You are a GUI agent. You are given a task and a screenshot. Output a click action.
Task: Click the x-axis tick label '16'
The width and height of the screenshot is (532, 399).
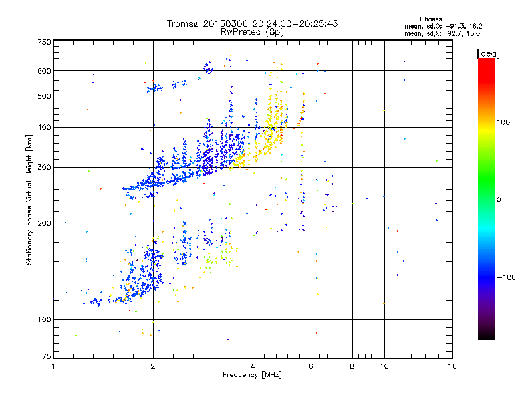(452, 366)
